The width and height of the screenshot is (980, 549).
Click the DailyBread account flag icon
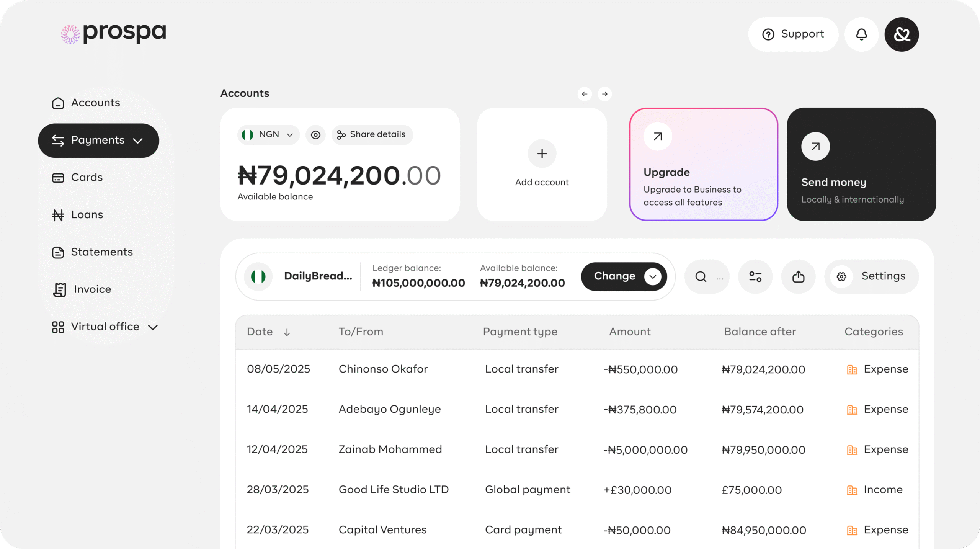click(x=258, y=276)
